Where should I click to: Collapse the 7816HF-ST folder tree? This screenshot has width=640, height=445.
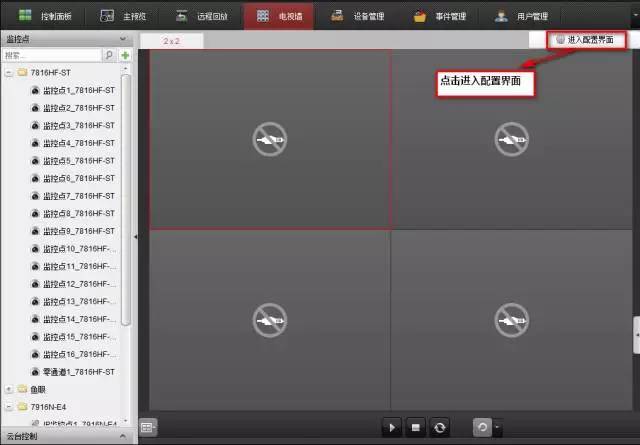9,73
